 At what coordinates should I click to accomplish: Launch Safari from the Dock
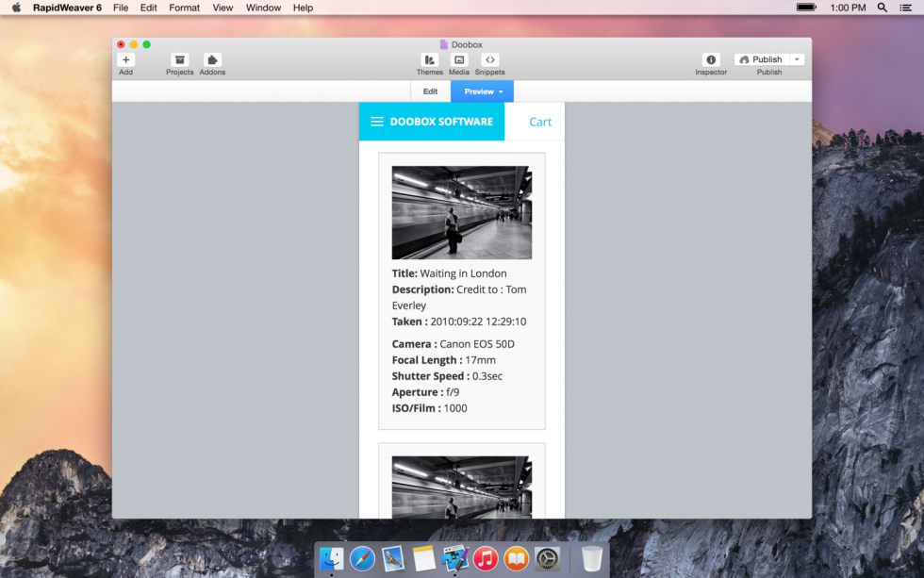362,558
